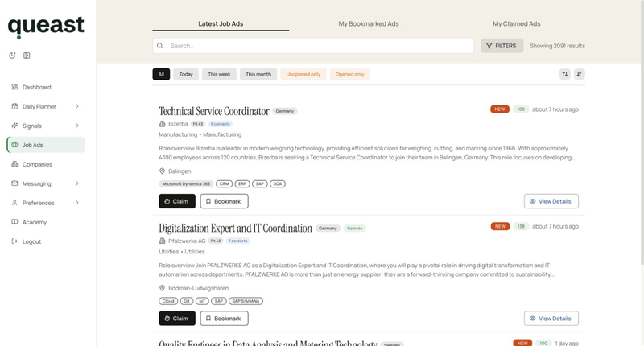Show Unopened only ads

pos(303,74)
